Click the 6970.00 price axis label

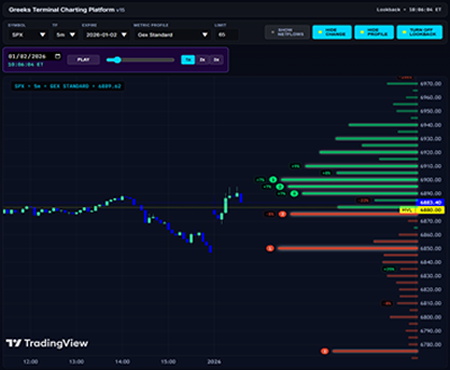pyautogui.click(x=431, y=84)
